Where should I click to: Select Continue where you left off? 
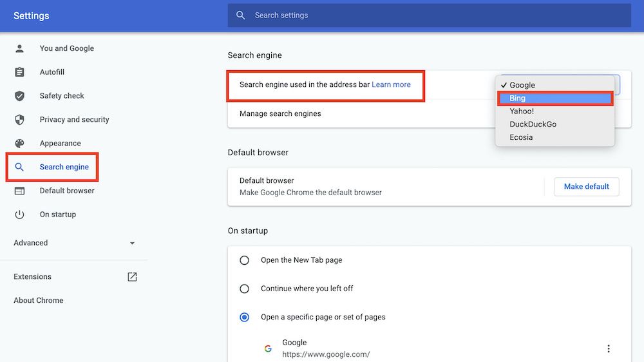(x=245, y=289)
